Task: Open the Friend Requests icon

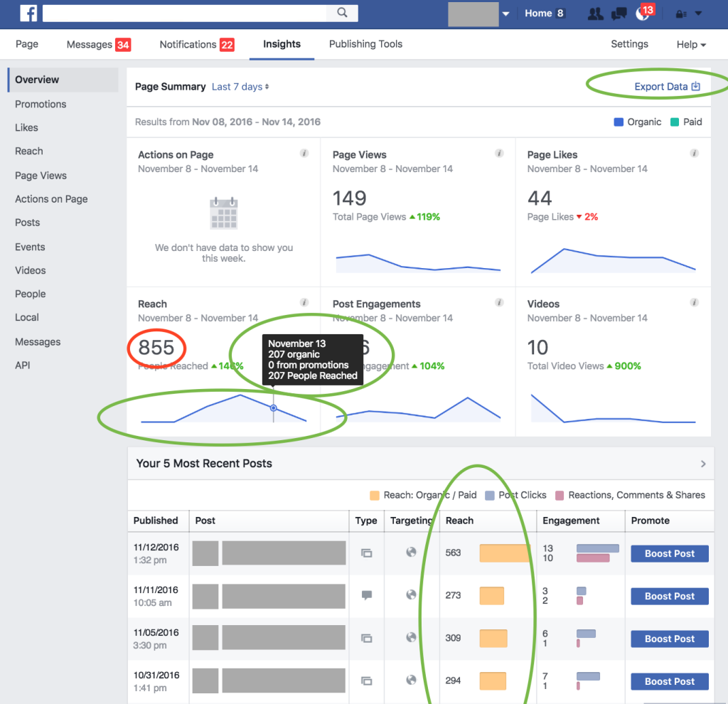Action: tap(595, 12)
